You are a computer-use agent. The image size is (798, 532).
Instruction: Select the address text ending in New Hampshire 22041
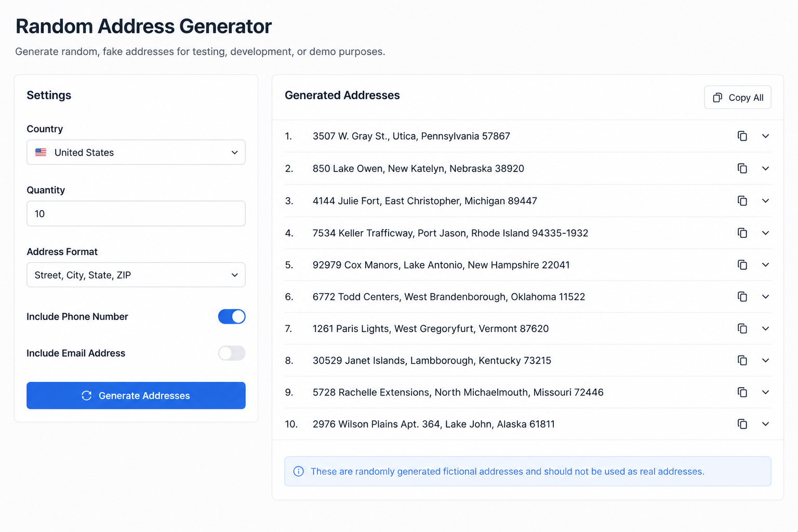(441, 265)
